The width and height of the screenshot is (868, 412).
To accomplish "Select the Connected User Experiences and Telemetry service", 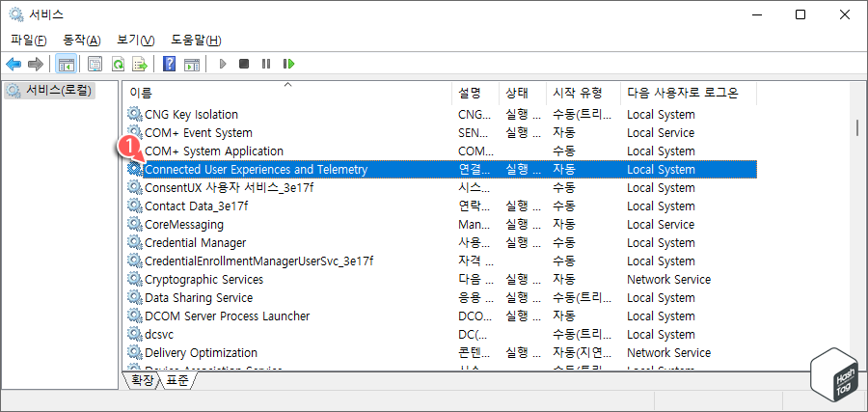I will point(442,170).
